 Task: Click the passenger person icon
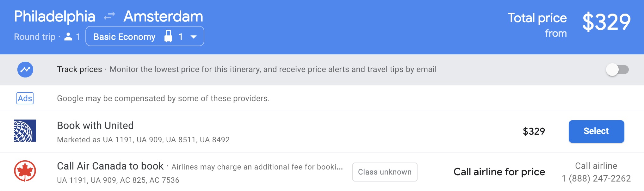pyautogui.click(x=68, y=37)
